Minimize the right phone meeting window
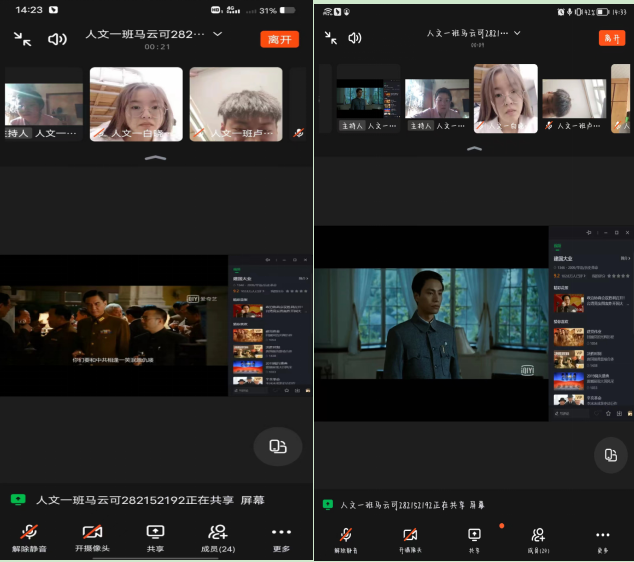 point(331,38)
